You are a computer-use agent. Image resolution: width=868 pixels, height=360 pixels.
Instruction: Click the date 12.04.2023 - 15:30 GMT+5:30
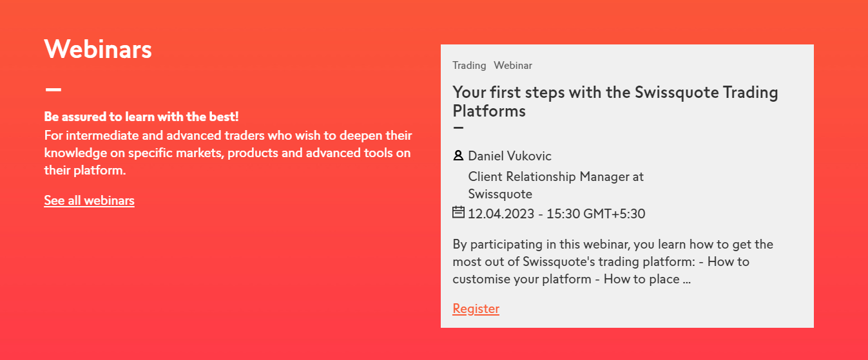click(x=556, y=214)
